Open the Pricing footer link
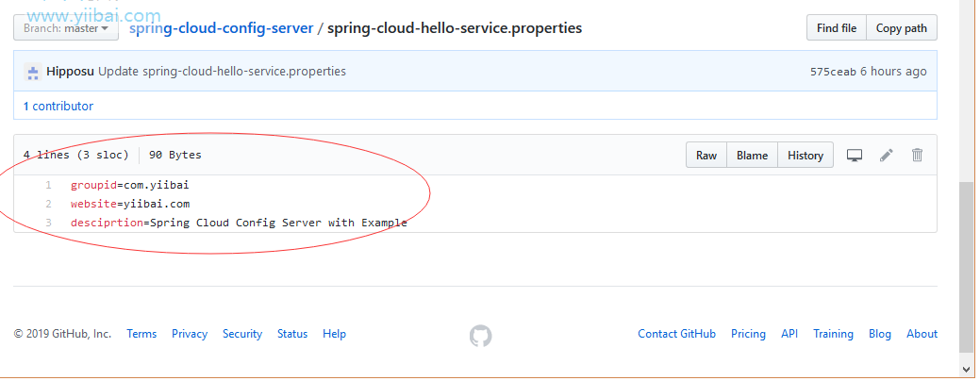 tap(748, 334)
